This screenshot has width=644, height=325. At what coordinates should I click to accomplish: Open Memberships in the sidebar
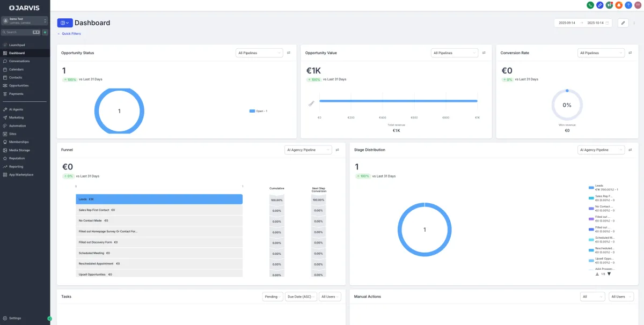25,142
